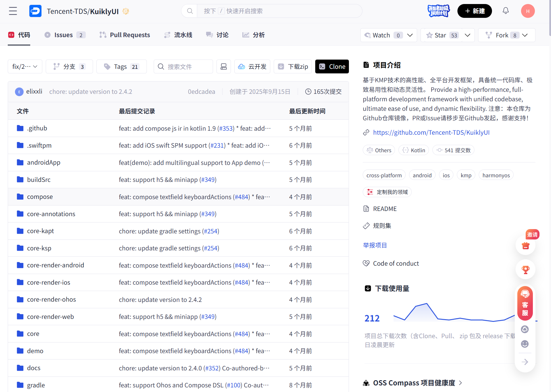Open the .github folder icon
551x392 pixels.
(20, 128)
